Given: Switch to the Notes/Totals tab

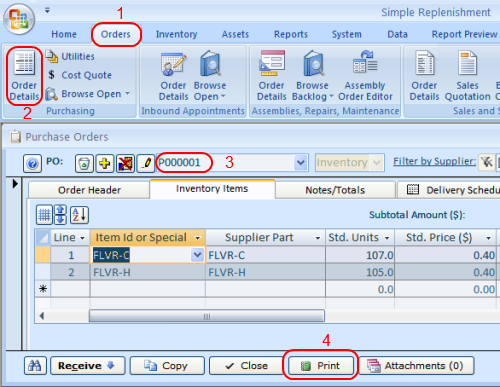Looking at the screenshot, I should [335, 190].
